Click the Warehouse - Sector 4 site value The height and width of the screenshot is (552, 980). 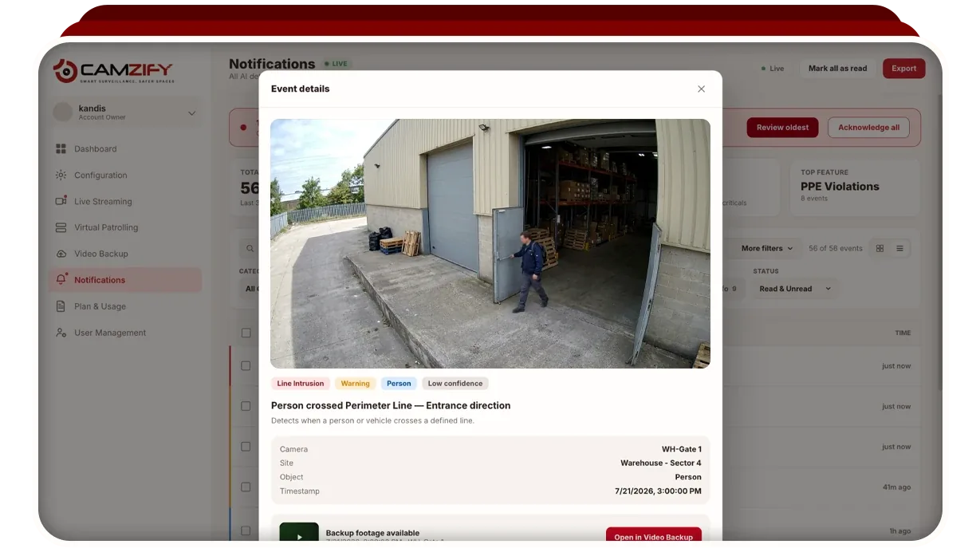[x=661, y=463]
